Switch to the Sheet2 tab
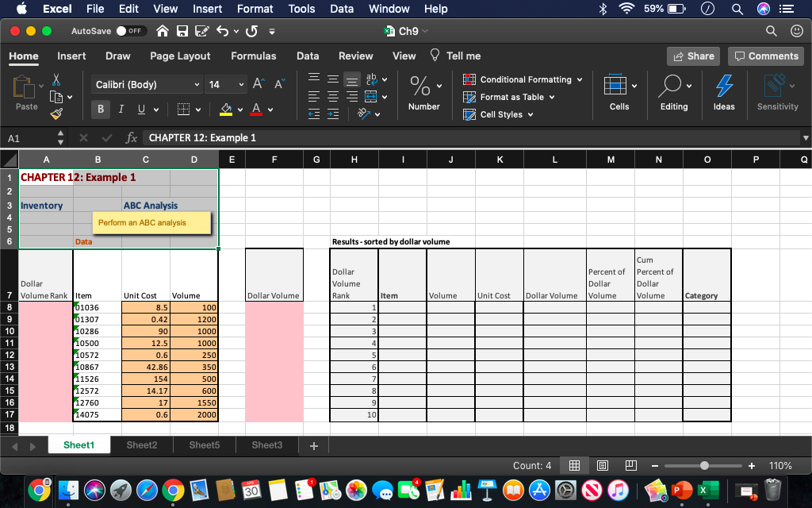 click(x=141, y=444)
